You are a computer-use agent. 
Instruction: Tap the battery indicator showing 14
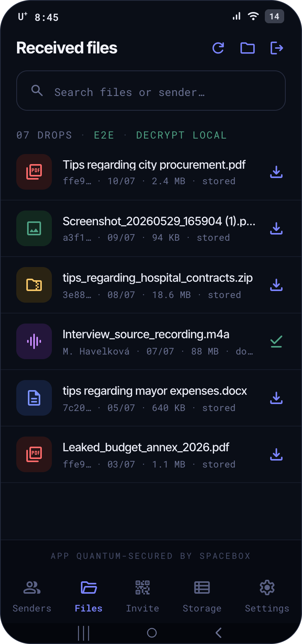(275, 16)
